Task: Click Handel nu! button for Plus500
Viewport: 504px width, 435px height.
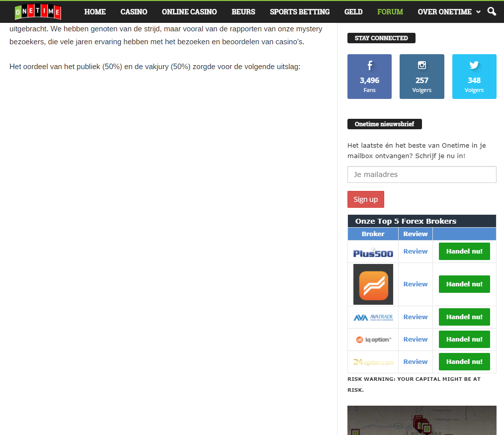Action: pos(464,252)
